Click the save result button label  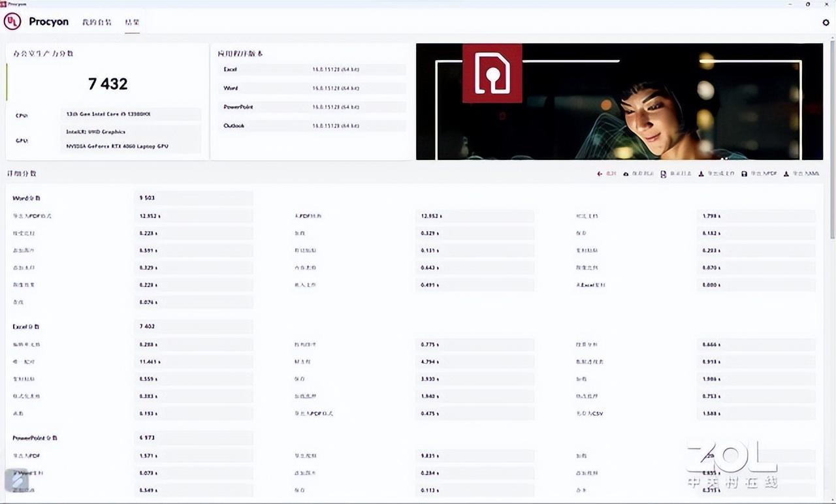tap(643, 174)
